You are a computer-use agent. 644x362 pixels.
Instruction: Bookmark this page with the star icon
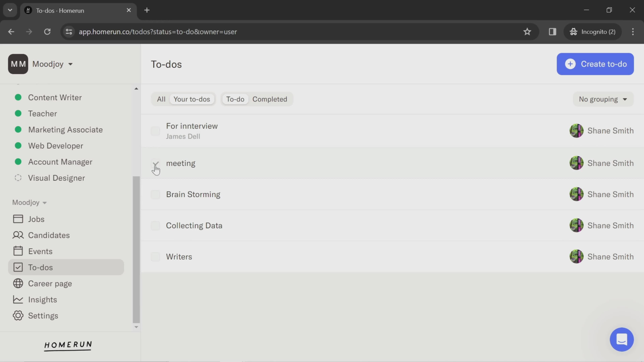(x=527, y=32)
